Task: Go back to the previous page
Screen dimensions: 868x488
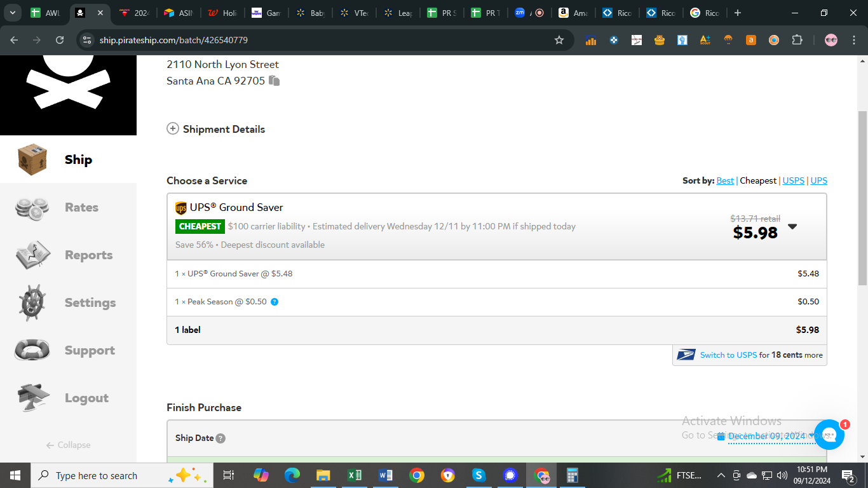Action: click(x=14, y=40)
